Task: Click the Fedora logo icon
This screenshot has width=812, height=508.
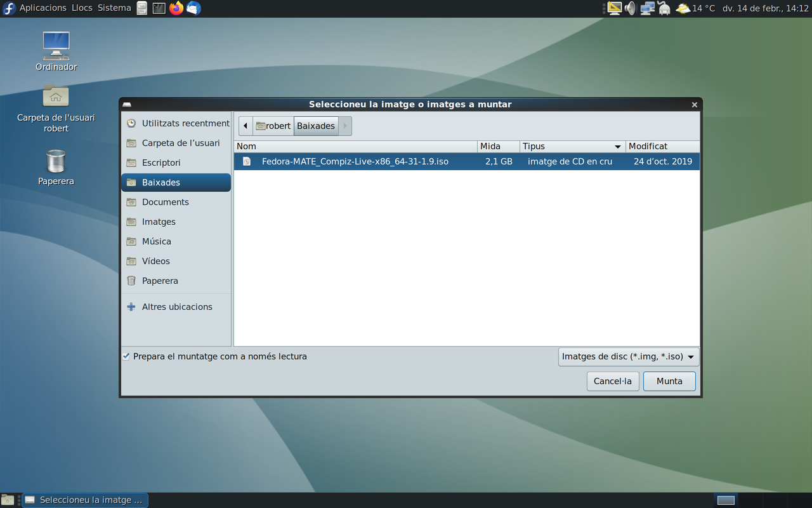Action: point(9,8)
